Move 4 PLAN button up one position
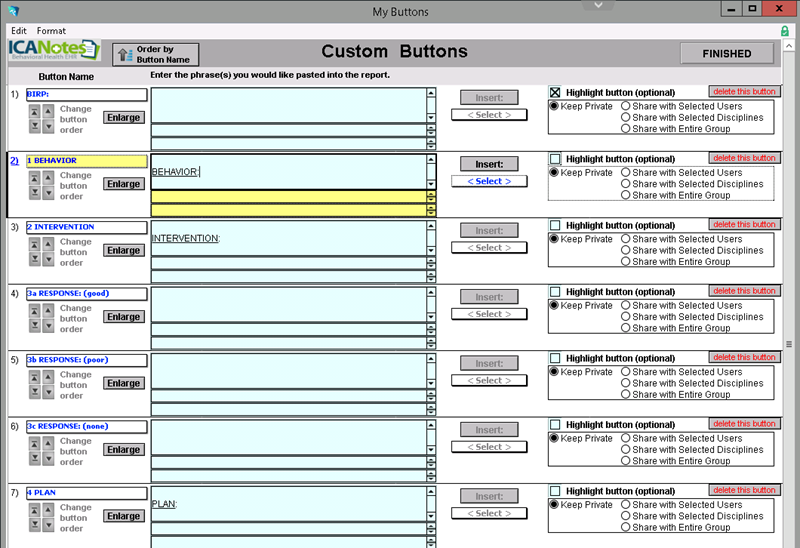 [x=48, y=510]
